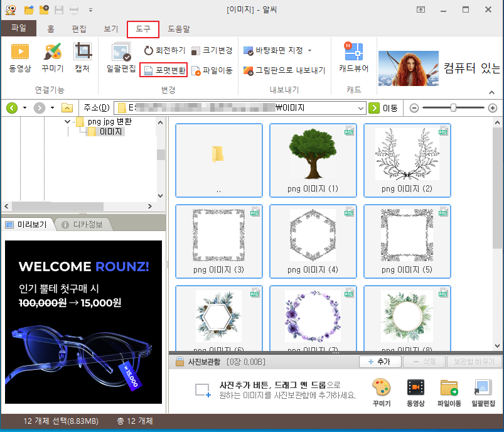Open the 동영상 video creation tool
This screenshot has width=504, height=432.
(20, 59)
